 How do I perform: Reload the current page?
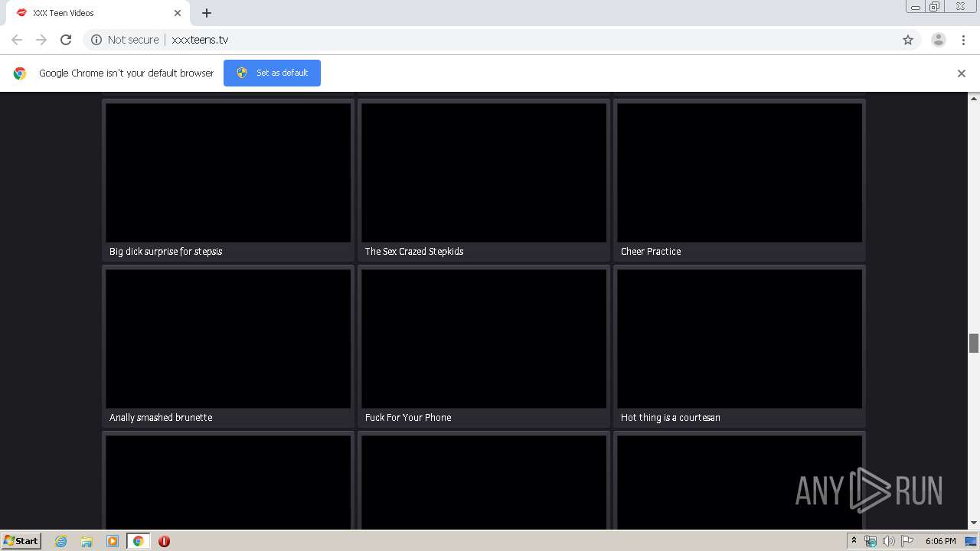point(66,40)
